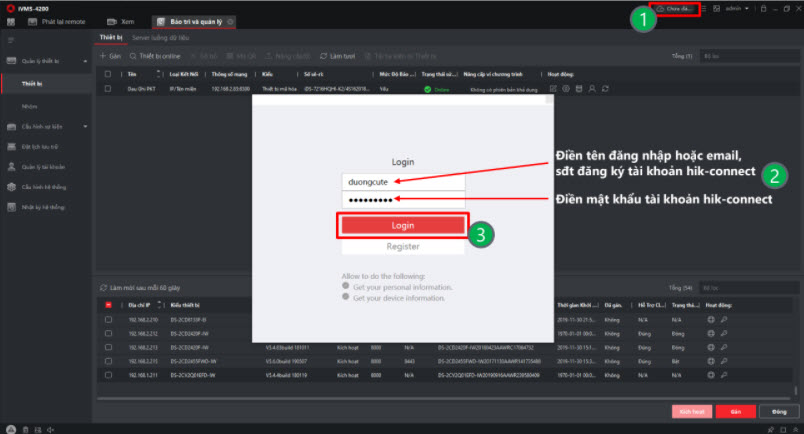
Task: Expand the Quản lý thiết bị section
Action: [46, 61]
